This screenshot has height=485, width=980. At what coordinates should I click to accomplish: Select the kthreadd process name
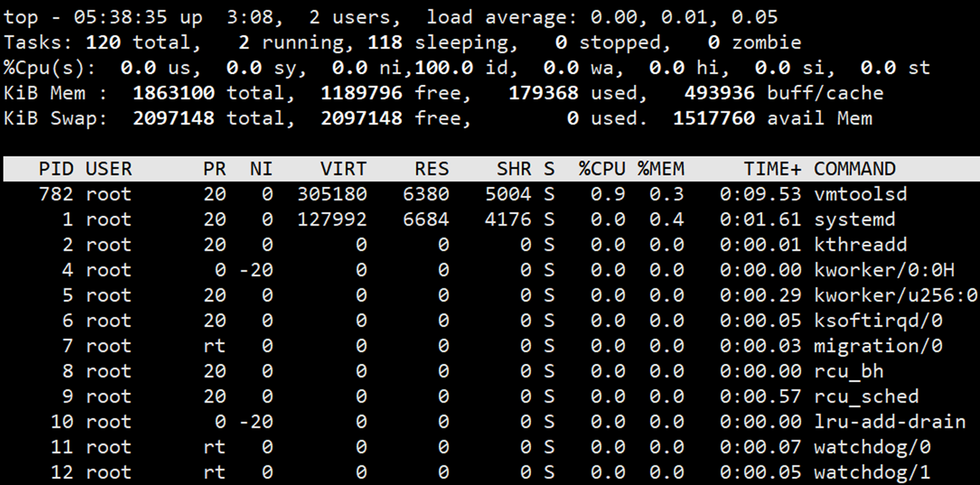(x=860, y=244)
